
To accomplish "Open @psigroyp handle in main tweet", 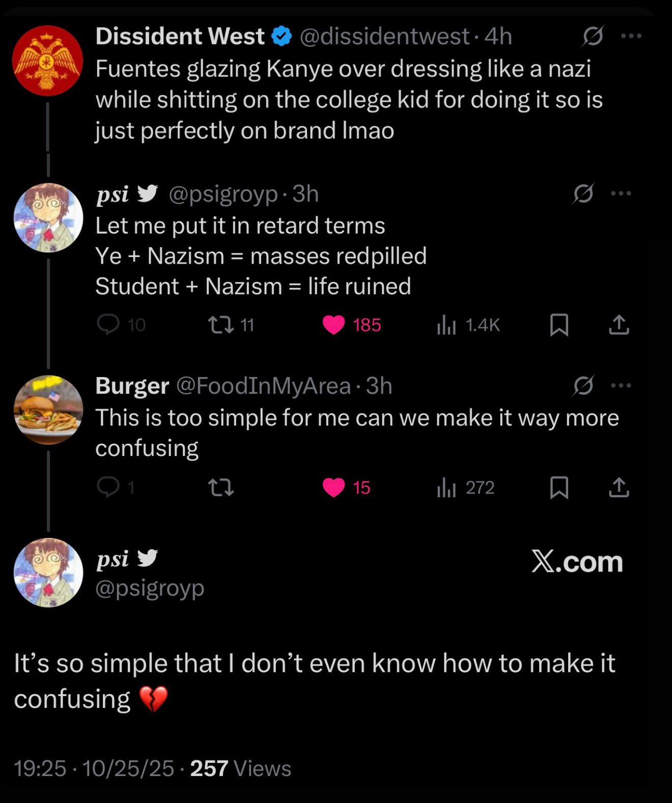I will [150, 588].
